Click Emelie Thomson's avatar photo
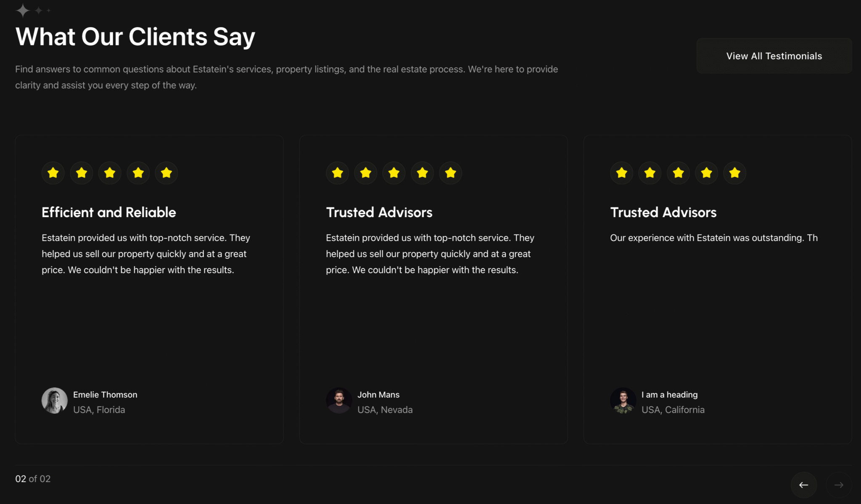The height and width of the screenshot is (504, 861). [54, 401]
